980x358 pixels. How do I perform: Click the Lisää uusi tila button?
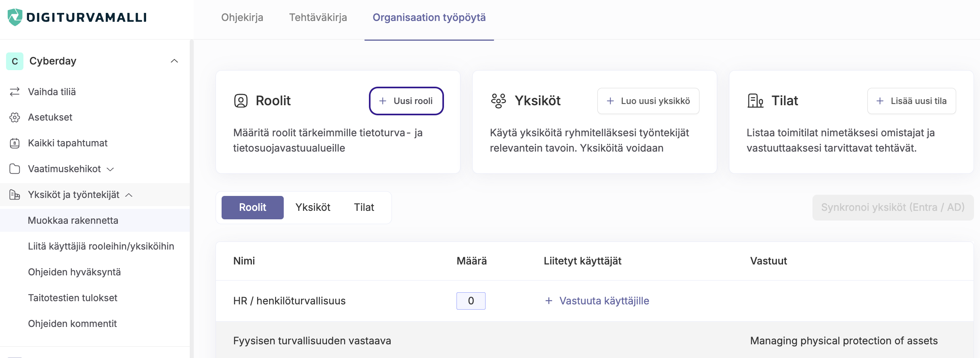click(912, 101)
